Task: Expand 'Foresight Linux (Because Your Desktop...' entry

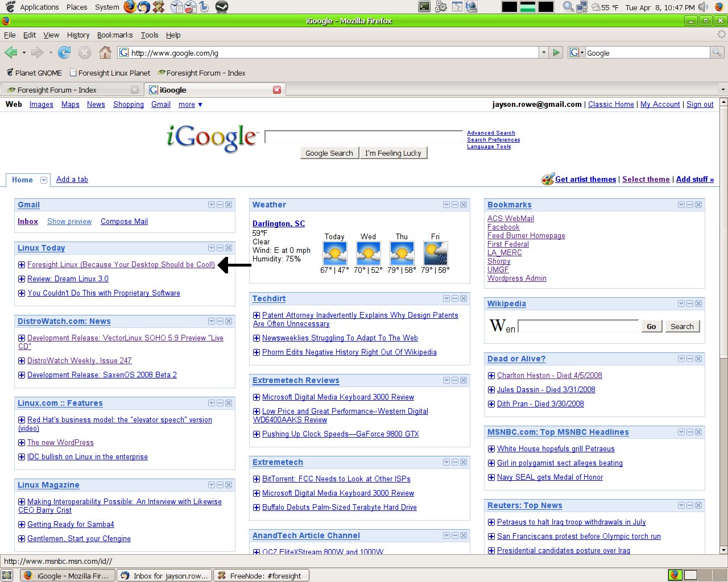Action: pos(22,264)
